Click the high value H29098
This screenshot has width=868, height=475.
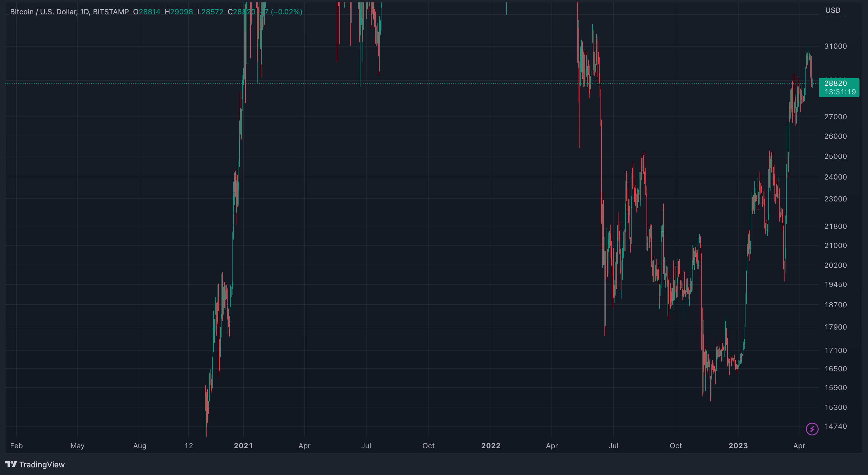tap(179, 12)
